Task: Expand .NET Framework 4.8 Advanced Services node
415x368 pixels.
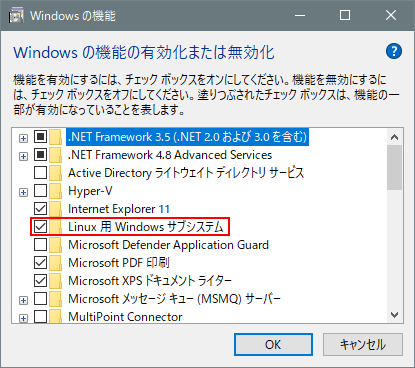Action: [x=23, y=156]
